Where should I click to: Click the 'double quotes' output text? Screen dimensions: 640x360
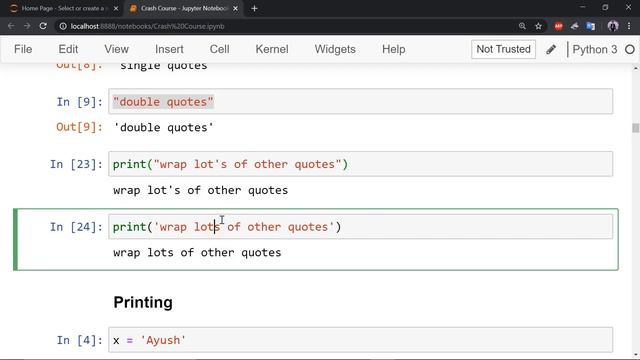163,127
